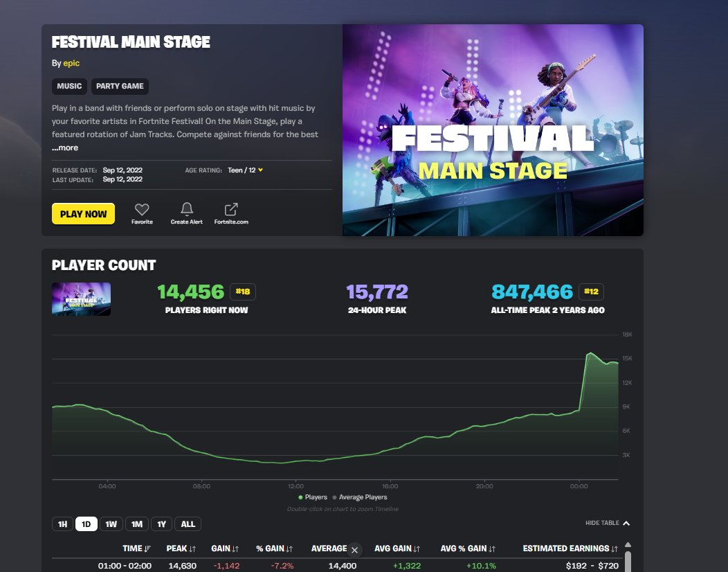Click the 14,456 players right now value

click(x=191, y=292)
